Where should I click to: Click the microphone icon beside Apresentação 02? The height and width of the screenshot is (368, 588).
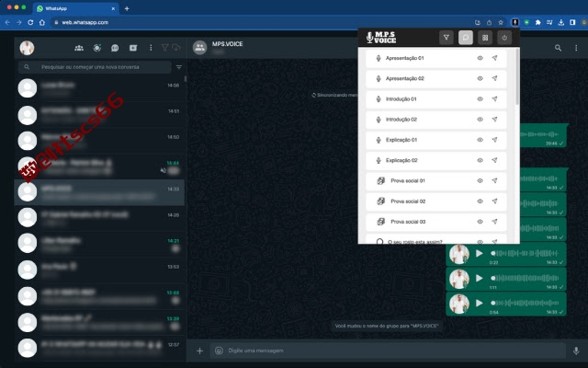coord(379,78)
